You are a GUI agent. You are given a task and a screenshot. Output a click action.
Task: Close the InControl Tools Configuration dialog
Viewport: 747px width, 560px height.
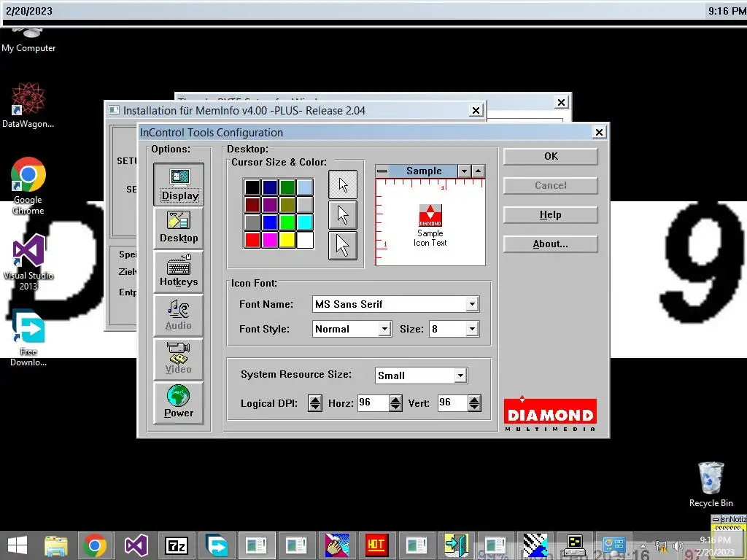click(600, 133)
